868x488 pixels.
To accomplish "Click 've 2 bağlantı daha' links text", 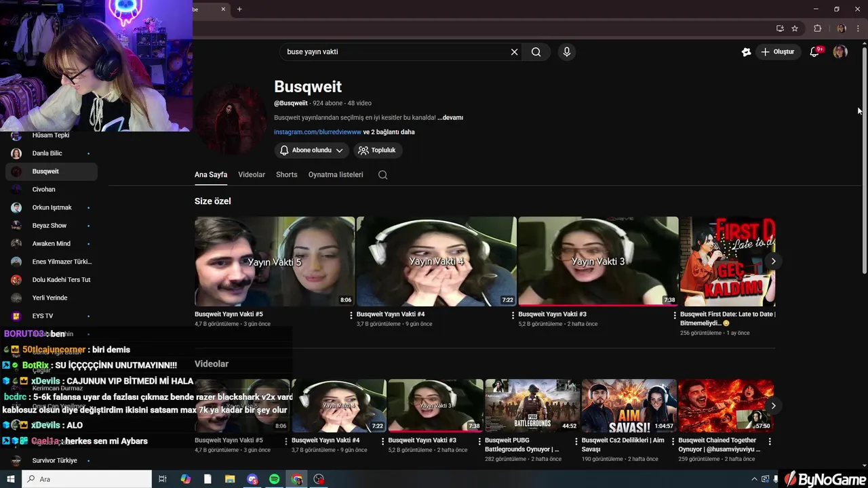I will click(389, 132).
